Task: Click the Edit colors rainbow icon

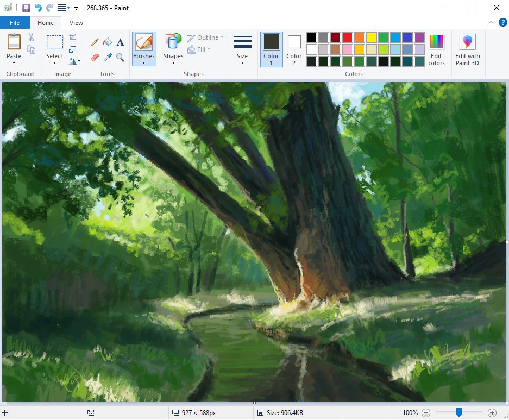Action: coord(436,41)
